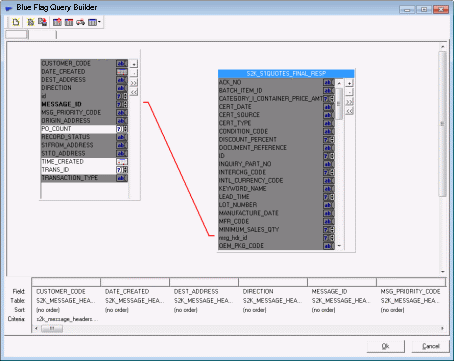The height and width of the screenshot is (361, 454).
Task: Click the << button on S2K_S1QUOTES_FINAL_RESP table
Action: [349, 111]
